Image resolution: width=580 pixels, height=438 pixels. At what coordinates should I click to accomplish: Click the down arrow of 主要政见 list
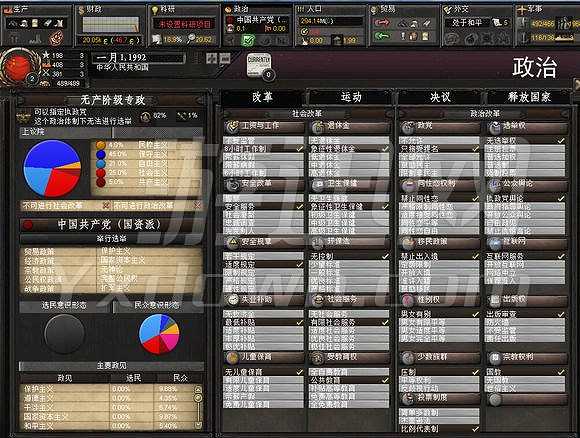coord(198,425)
